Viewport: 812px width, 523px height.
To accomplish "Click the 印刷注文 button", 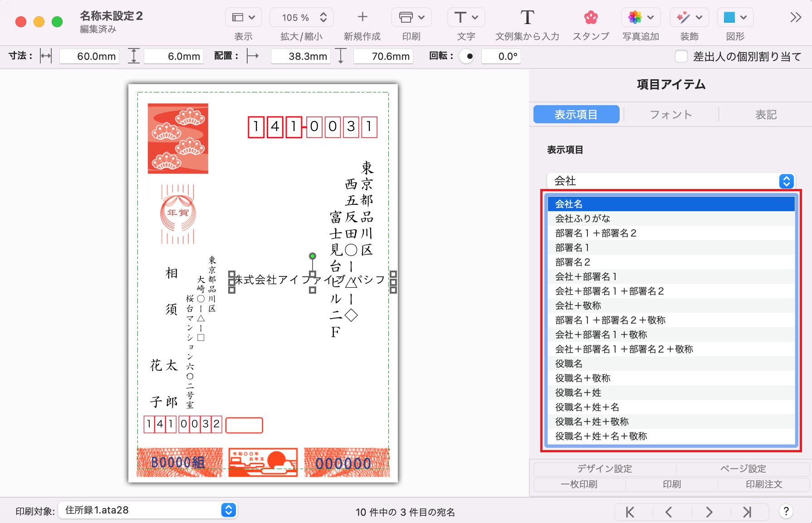I will click(764, 484).
